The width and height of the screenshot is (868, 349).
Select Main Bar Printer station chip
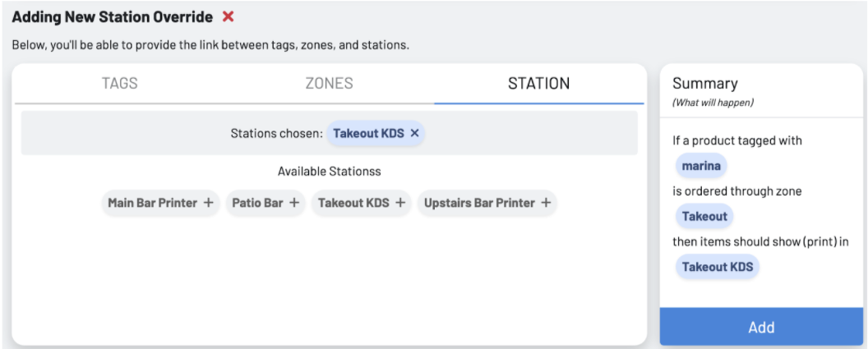coord(160,203)
